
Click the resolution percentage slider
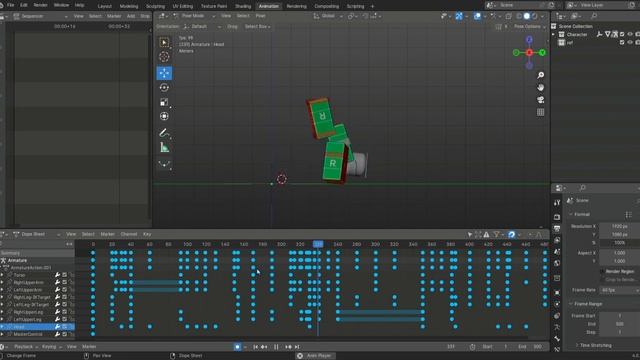620,242
